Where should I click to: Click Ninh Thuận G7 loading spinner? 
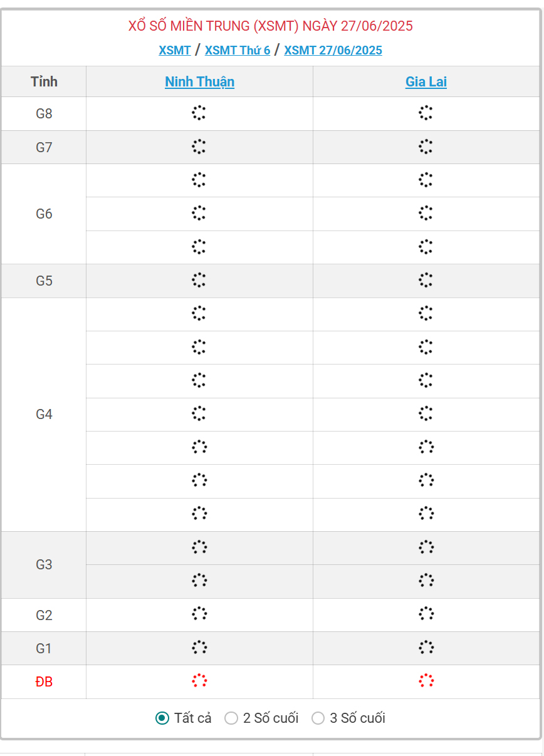(199, 147)
